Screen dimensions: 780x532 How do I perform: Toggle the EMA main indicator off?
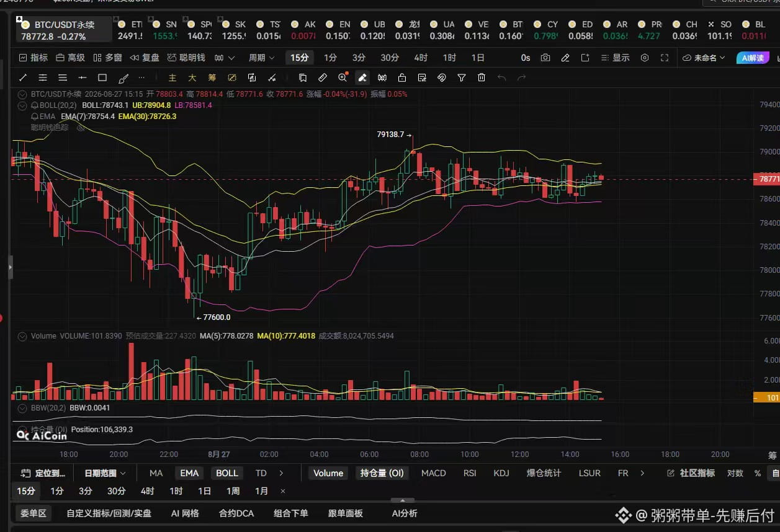[189, 473]
